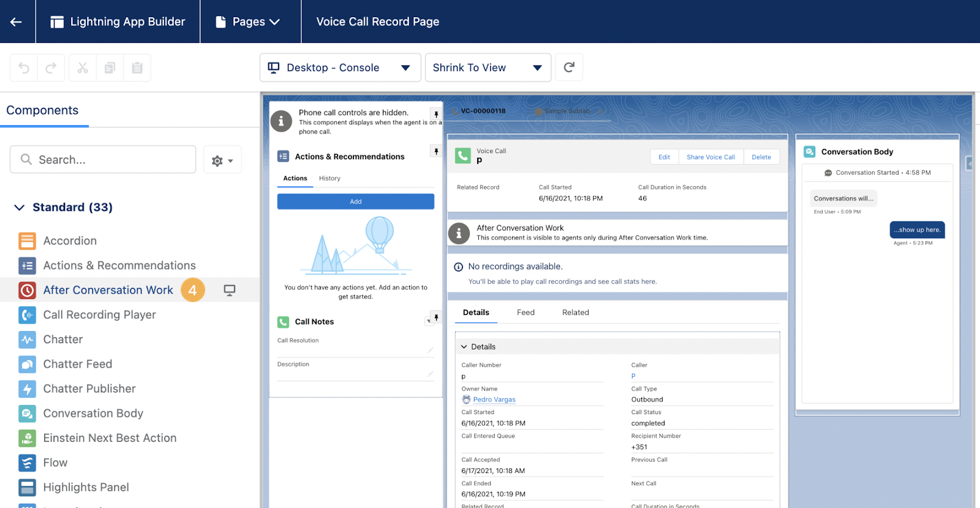Open the Details tab
The width and height of the screenshot is (980, 508).
pos(476,313)
